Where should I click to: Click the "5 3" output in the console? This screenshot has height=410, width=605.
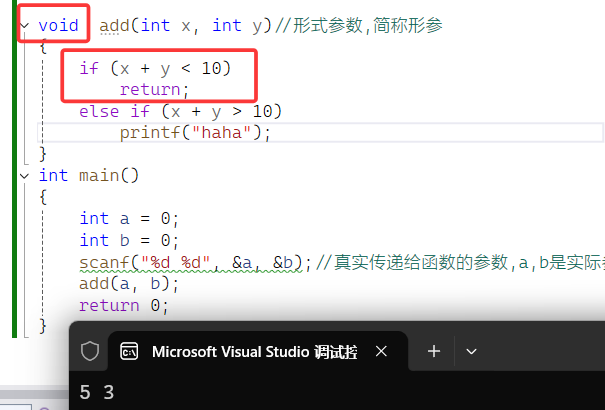97,393
